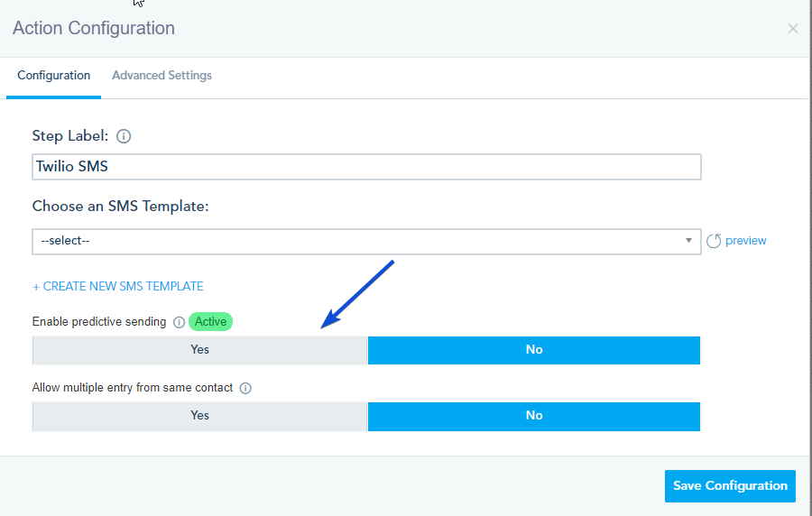Choose No for multiple entry from same contact
The image size is (812, 516).
click(x=534, y=416)
